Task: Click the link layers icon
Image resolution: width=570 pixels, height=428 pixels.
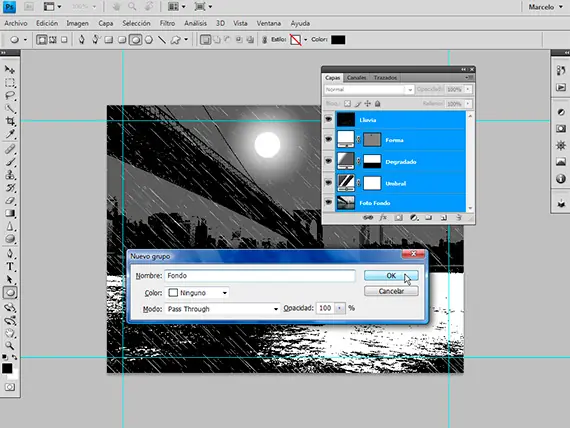Action: click(x=368, y=217)
